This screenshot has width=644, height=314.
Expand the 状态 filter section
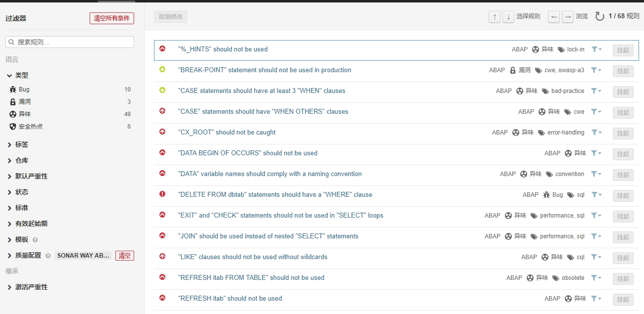tap(18, 192)
